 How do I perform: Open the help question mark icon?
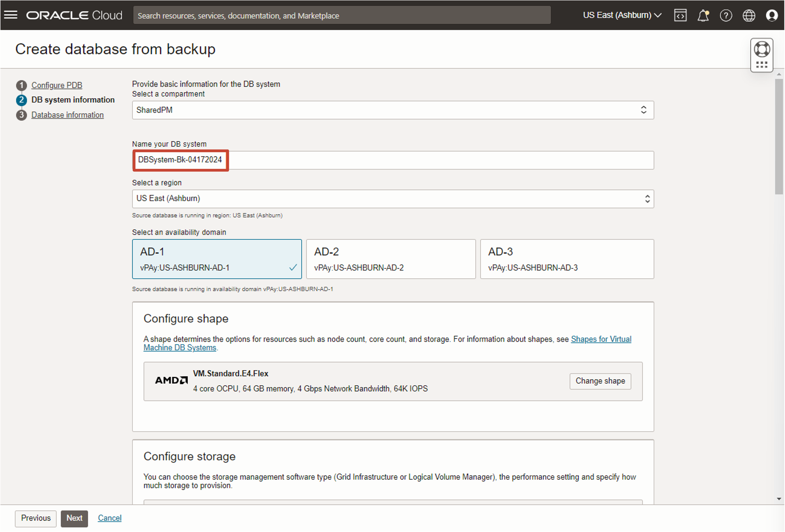726,15
